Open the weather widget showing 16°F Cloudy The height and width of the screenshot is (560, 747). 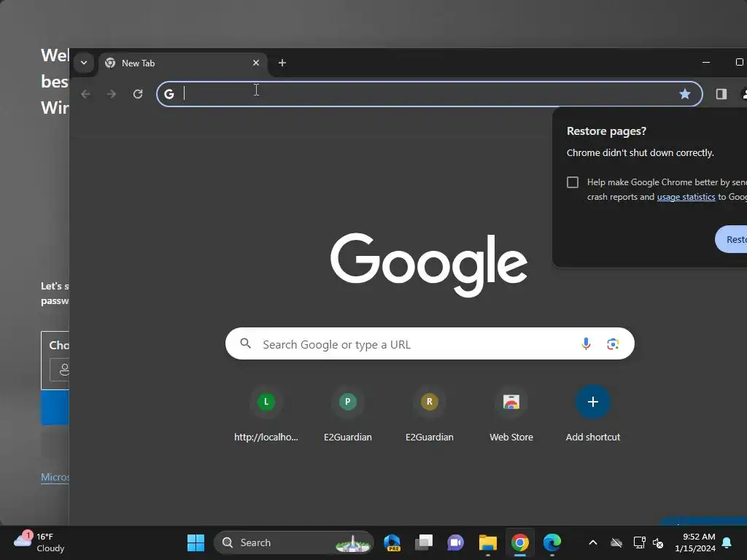[x=39, y=542]
